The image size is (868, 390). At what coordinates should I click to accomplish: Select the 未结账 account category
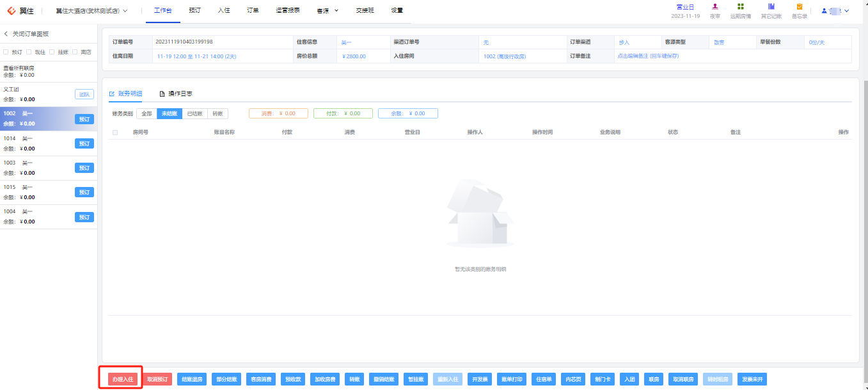[170, 113]
